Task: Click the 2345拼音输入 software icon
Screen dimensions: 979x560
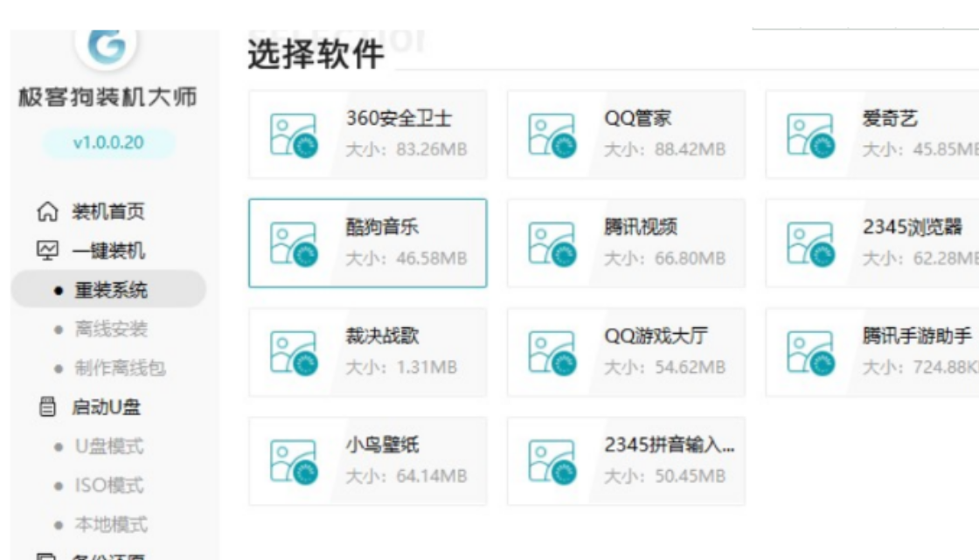Action: coord(552,461)
